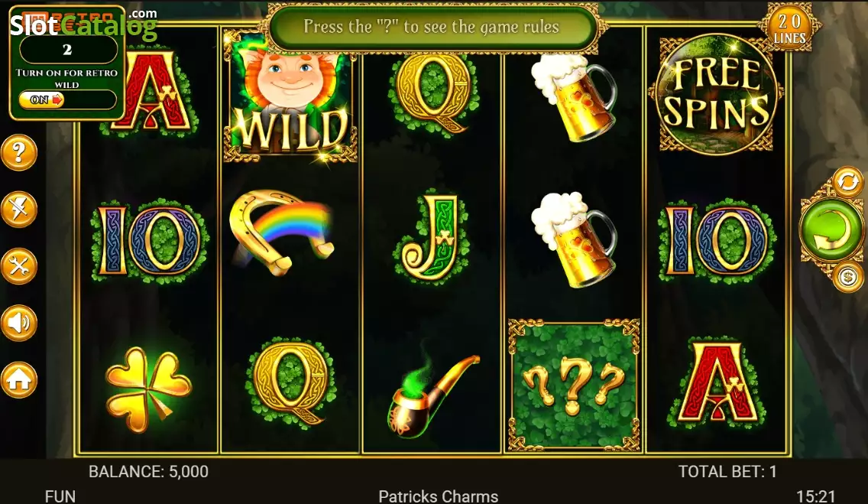Select the mystery question marks symbol

point(574,385)
